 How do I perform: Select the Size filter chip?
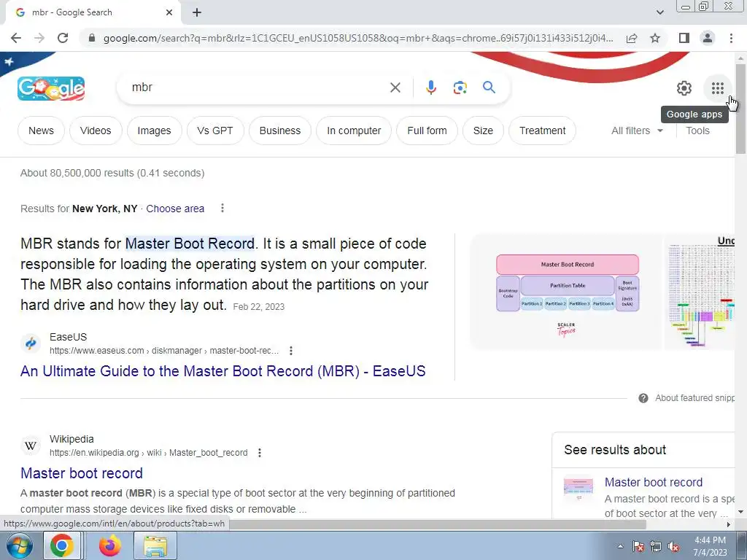click(483, 131)
